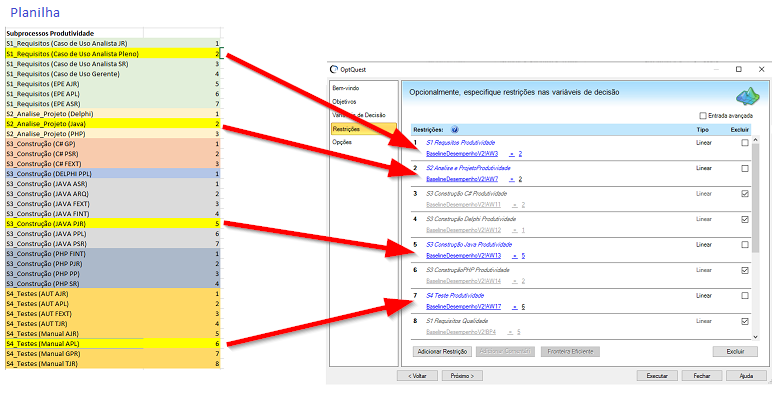Click the OptQuest icon in the title bar

tap(334, 69)
